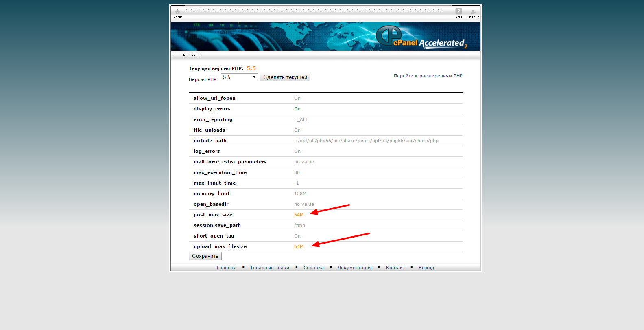
Task: Open 'Справка' footer link
Action: click(314, 268)
